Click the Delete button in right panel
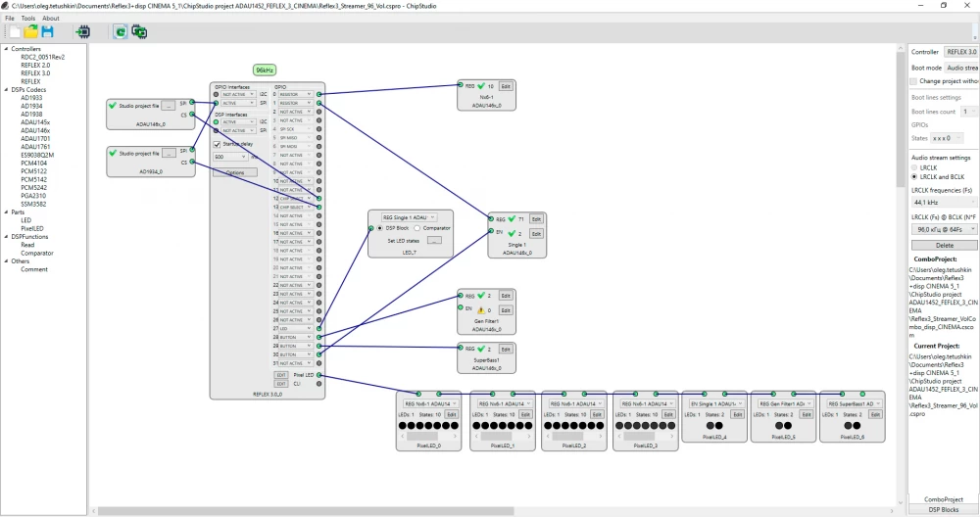Image resolution: width=980 pixels, height=517 pixels. [944, 245]
